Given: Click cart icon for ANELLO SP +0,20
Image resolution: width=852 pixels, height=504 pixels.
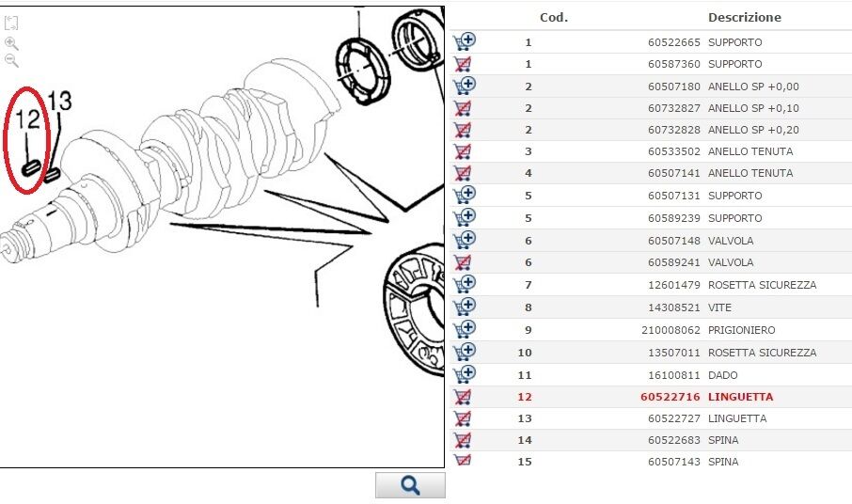Looking at the screenshot, I should tap(463, 130).
